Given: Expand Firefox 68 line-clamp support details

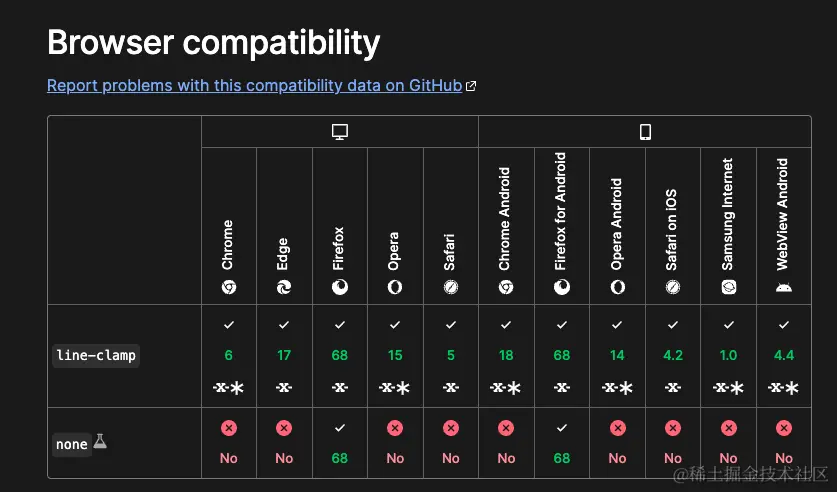Looking at the screenshot, I should (340, 356).
